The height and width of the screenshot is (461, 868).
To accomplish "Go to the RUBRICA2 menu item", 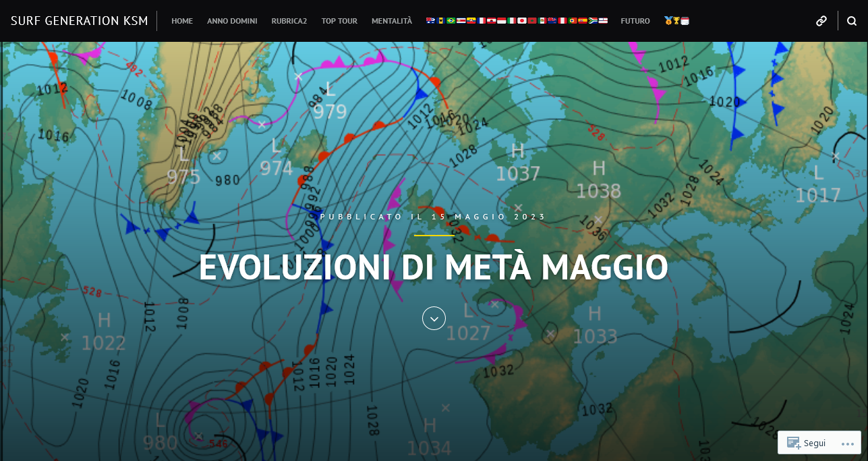I will pos(289,21).
